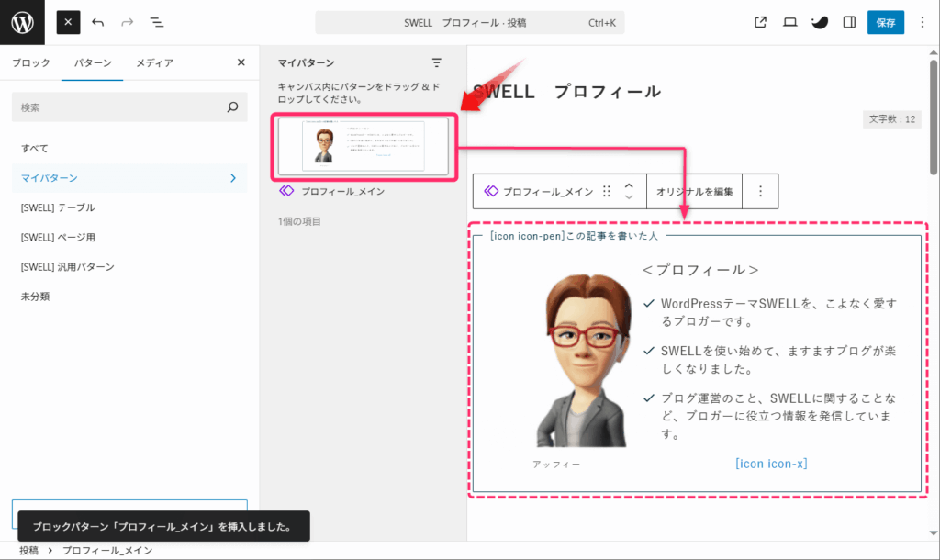
Task: Open the command palette showing SWELL プロフィール
Action: pyautogui.click(x=469, y=23)
